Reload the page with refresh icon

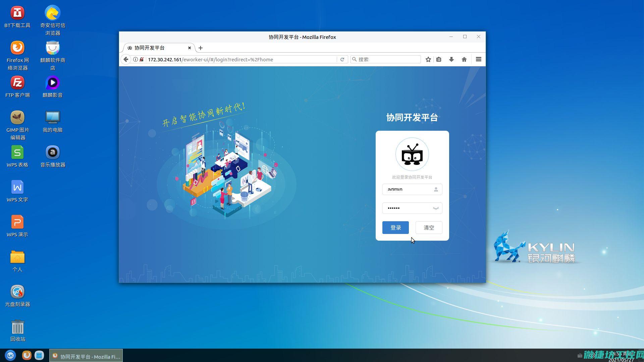click(342, 59)
